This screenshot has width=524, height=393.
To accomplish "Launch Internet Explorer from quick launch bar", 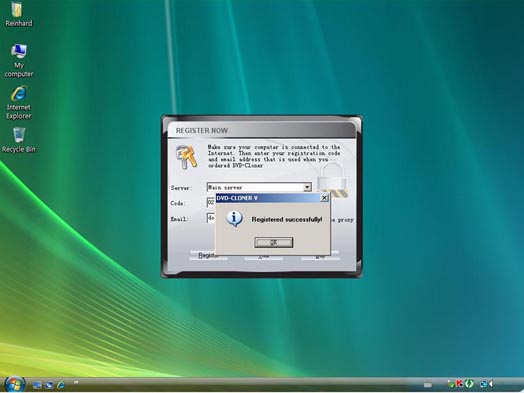I will tap(61, 385).
